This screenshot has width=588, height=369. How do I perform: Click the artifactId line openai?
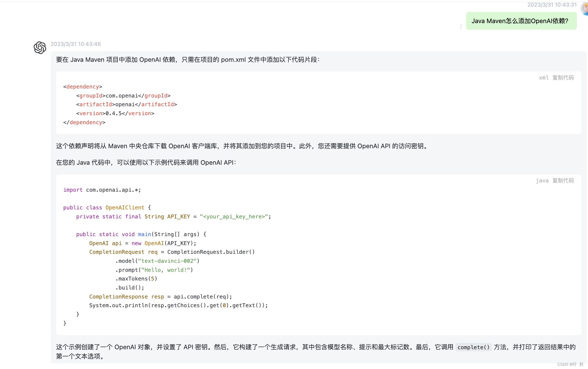tap(126, 104)
